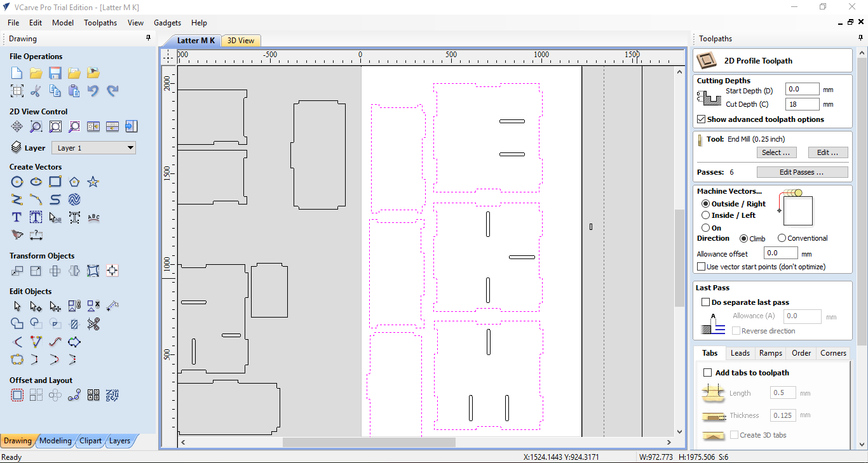This screenshot has width=868, height=463.
Task: Open the Layer 1 dropdown
Action: click(x=93, y=148)
